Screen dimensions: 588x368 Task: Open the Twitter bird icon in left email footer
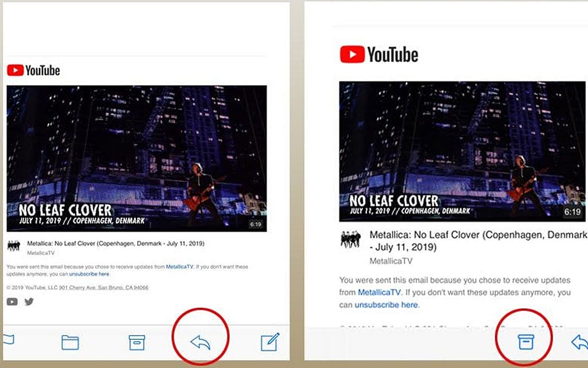coord(29,301)
